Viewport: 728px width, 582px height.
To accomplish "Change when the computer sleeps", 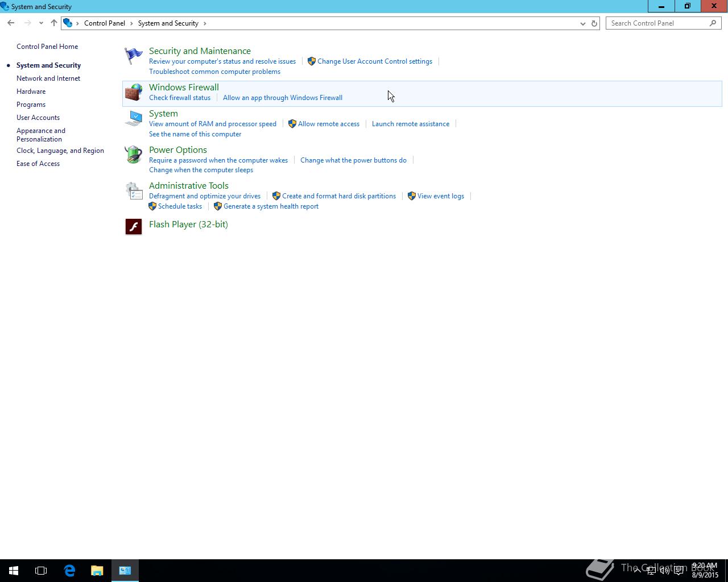I will pos(201,170).
